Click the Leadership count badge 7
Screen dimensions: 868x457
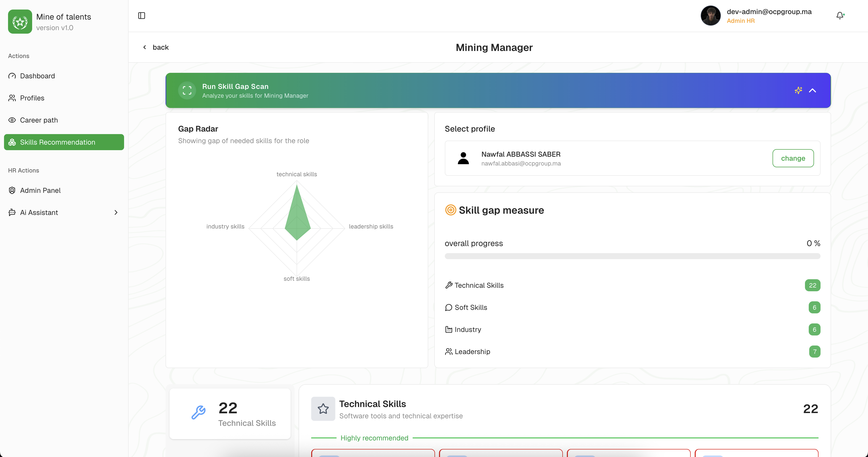(815, 352)
